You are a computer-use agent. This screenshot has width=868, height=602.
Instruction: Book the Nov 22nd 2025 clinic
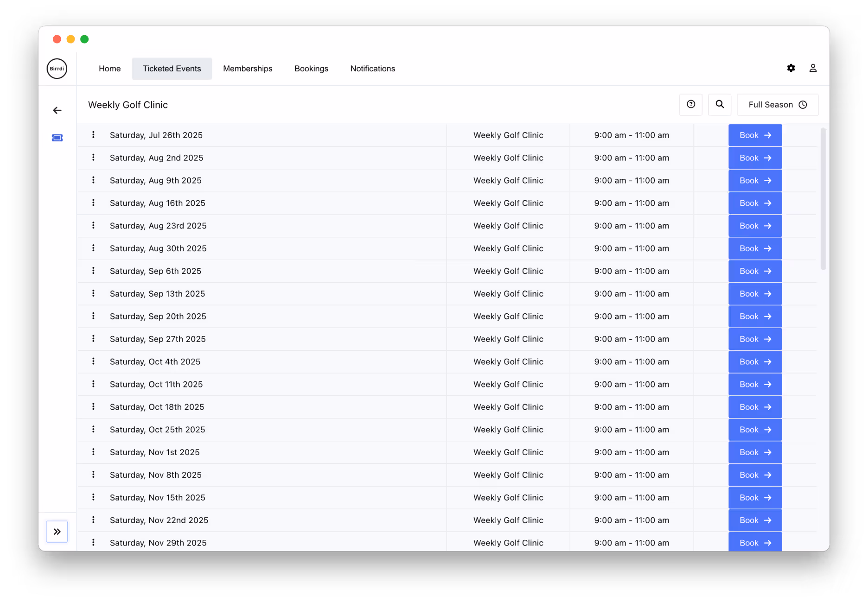(755, 520)
